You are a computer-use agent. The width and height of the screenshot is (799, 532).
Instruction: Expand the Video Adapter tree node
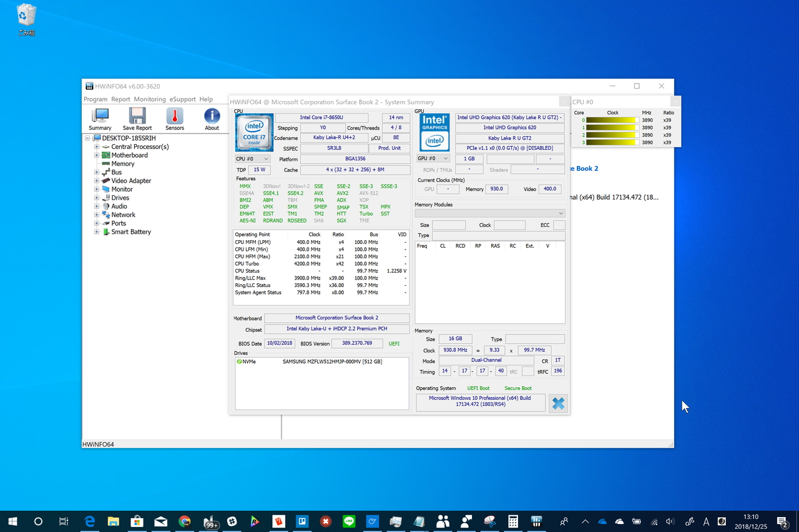point(96,180)
